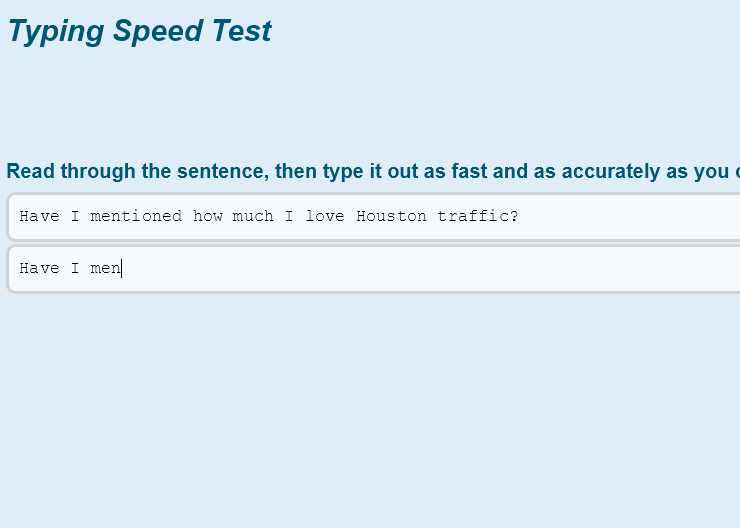Click the "Typing Speed Test" heading
740x528 pixels.
pos(139,31)
